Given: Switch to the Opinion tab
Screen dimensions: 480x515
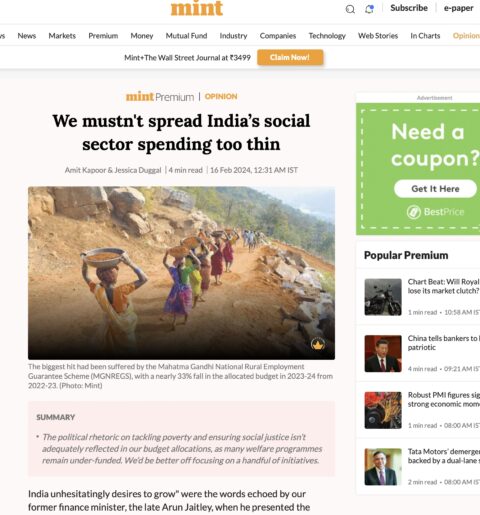Looking at the screenshot, I should coord(466,36).
